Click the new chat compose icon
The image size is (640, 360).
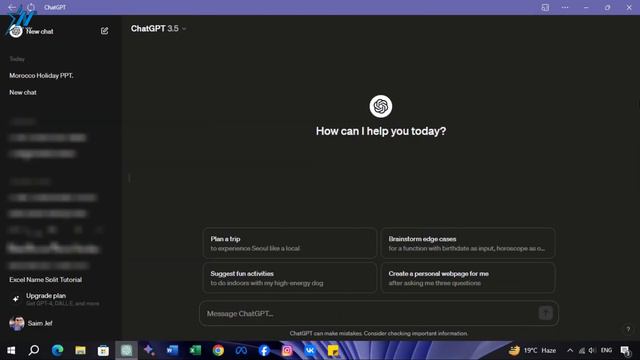pos(104,31)
